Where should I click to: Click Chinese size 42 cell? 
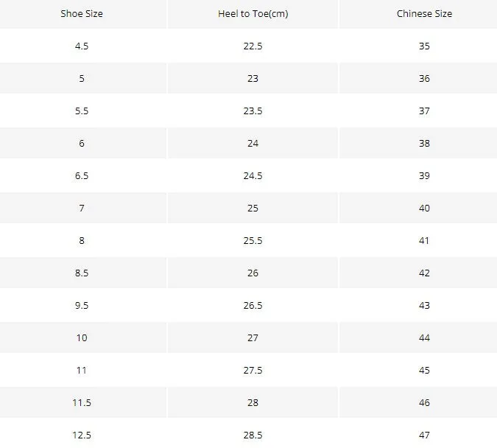coord(424,273)
